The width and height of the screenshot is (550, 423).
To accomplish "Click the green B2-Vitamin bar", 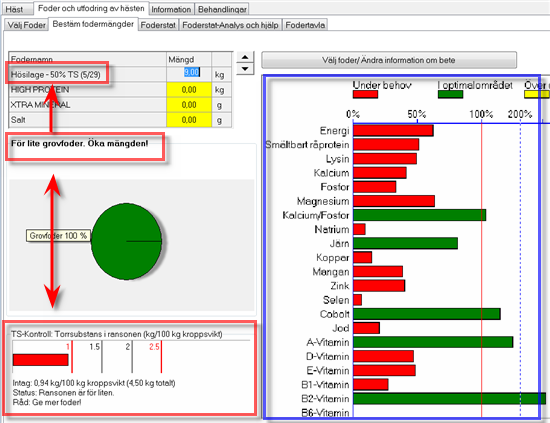I will (449, 398).
